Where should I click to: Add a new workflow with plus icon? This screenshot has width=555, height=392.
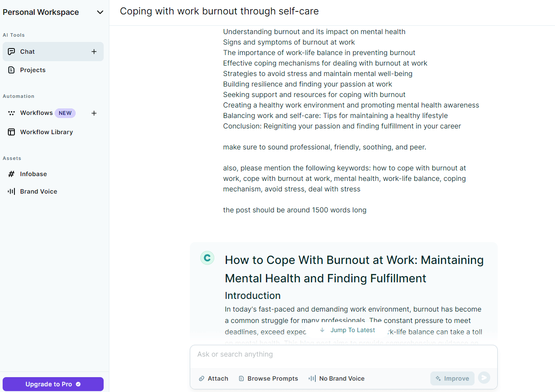tap(94, 113)
